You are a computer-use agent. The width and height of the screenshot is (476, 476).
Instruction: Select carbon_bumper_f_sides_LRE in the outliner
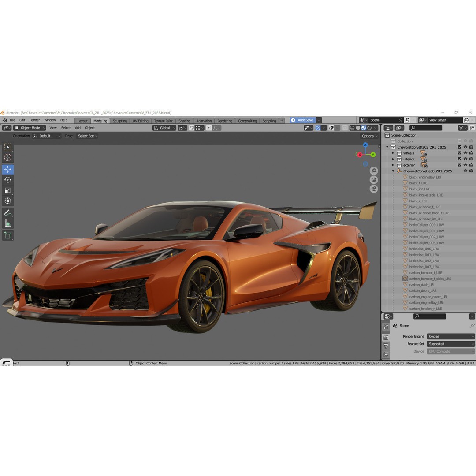430,279
